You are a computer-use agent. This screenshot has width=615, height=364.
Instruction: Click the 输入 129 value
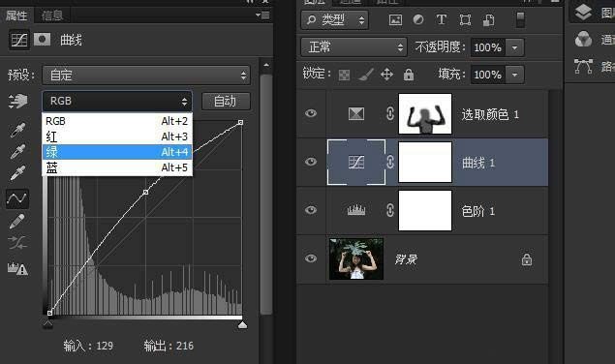coord(105,346)
